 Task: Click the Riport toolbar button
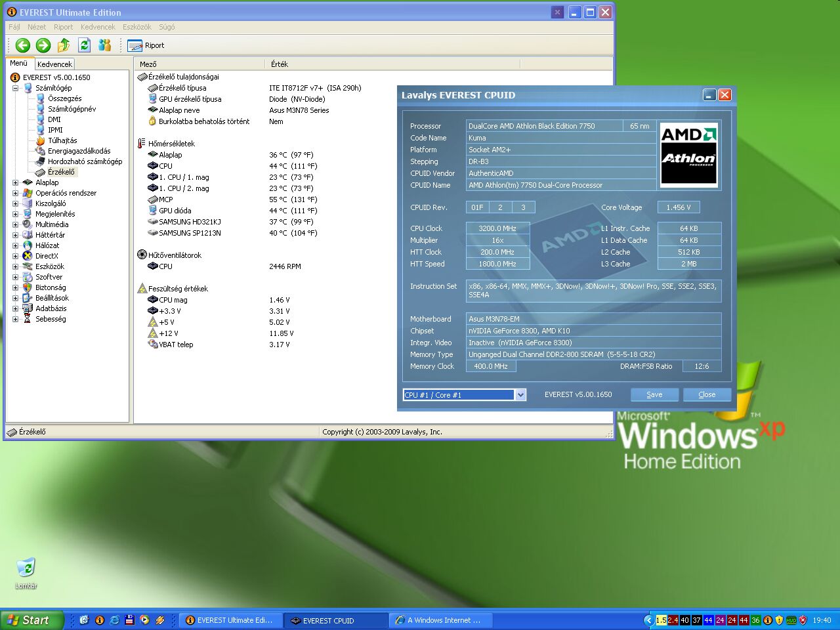[146, 45]
